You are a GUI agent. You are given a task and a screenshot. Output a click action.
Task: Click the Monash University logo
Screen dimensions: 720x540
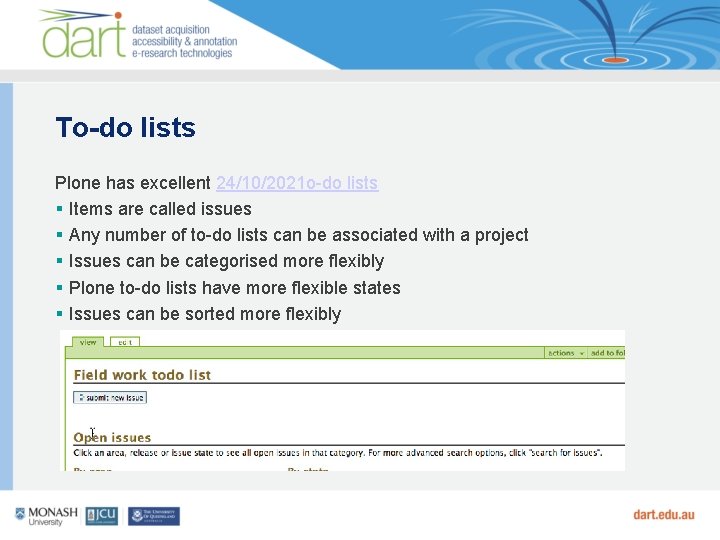coord(46,516)
